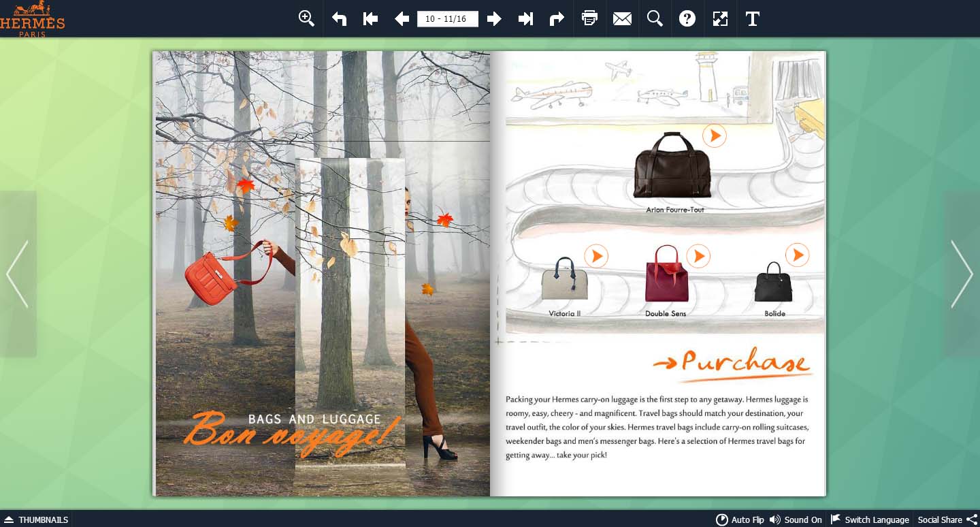
Task: Share the book by email envelope icon
Action: (622, 18)
